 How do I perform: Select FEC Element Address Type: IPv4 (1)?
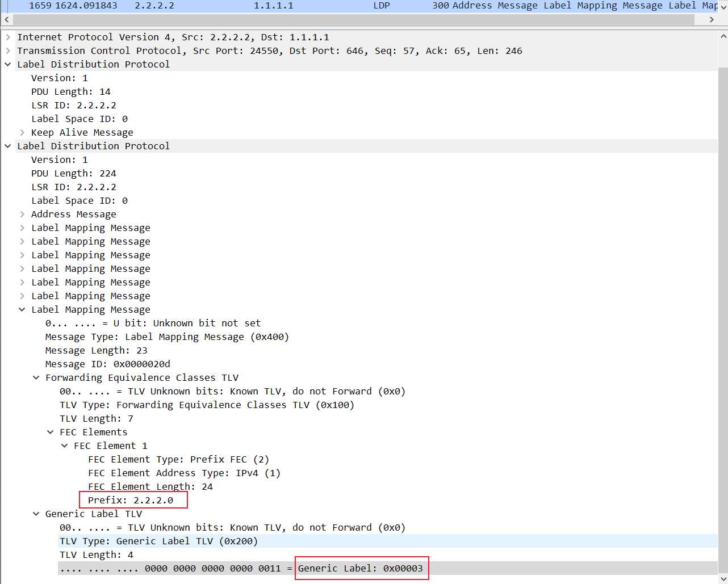click(184, 473)
